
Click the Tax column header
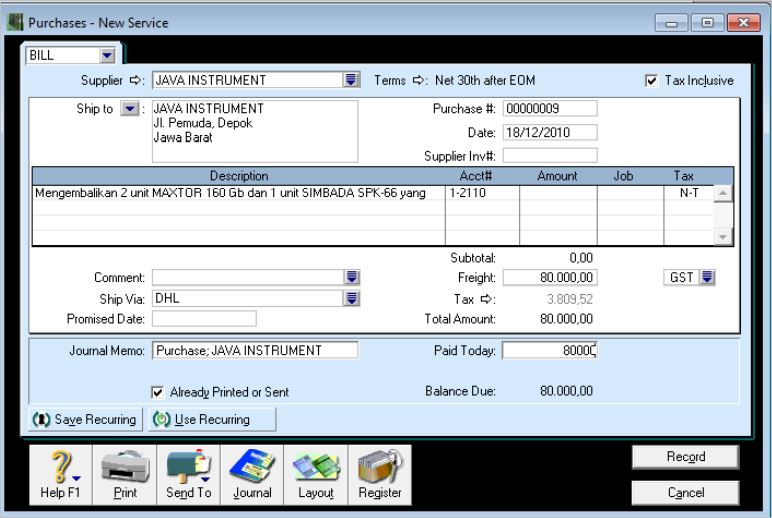[683, 176]
